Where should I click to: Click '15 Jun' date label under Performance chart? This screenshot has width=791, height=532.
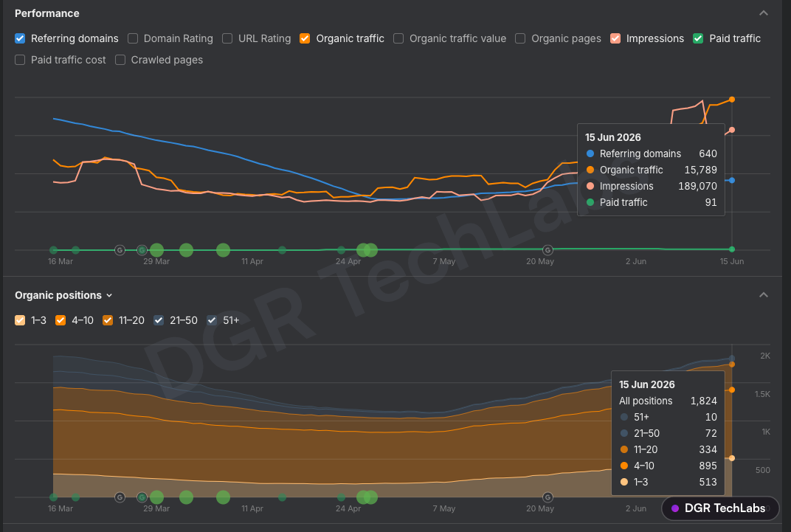(731, 261)
